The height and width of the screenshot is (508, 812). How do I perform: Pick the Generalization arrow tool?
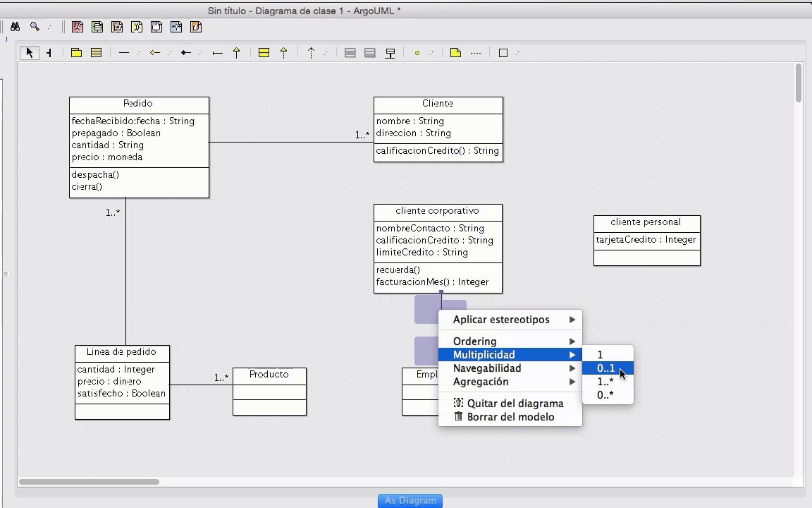[x=237, y=53]
